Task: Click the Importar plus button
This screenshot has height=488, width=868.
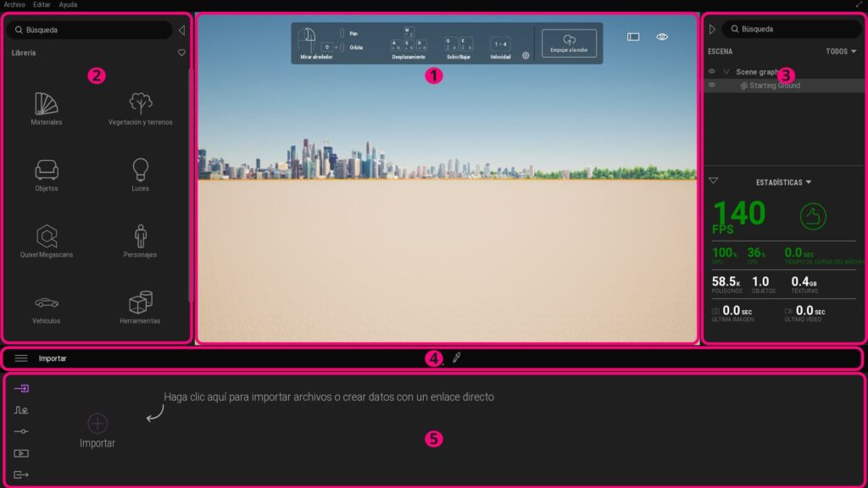Action: [97, 424]
